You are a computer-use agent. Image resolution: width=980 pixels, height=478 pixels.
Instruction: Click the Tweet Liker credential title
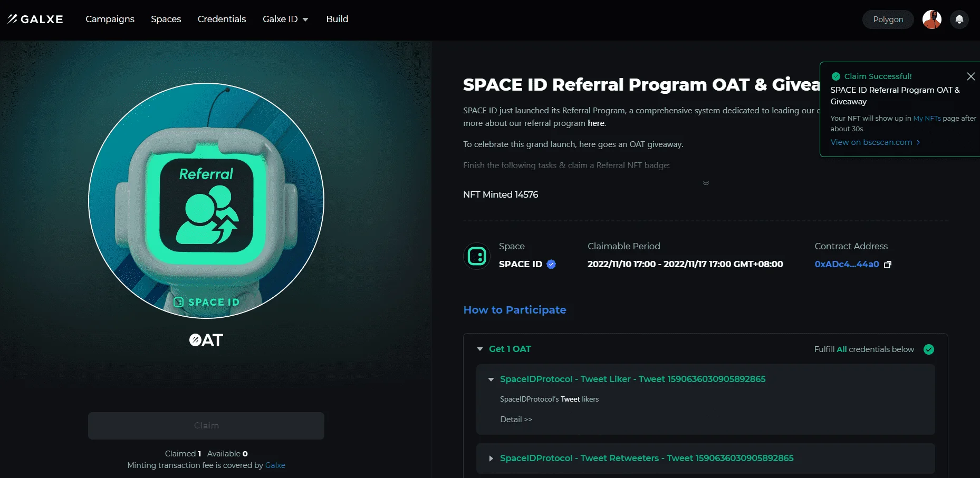pos(632,379)
